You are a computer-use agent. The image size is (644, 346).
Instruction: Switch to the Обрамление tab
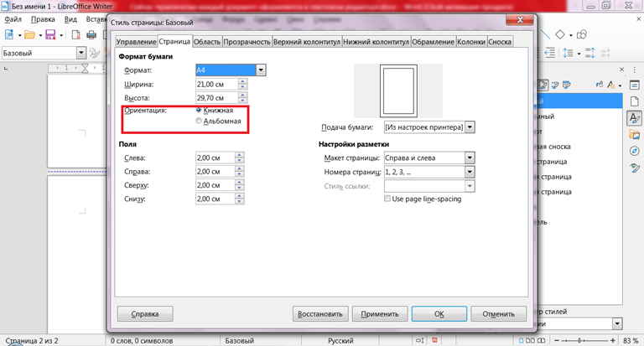pyautogui.click(x=434, y=42)
